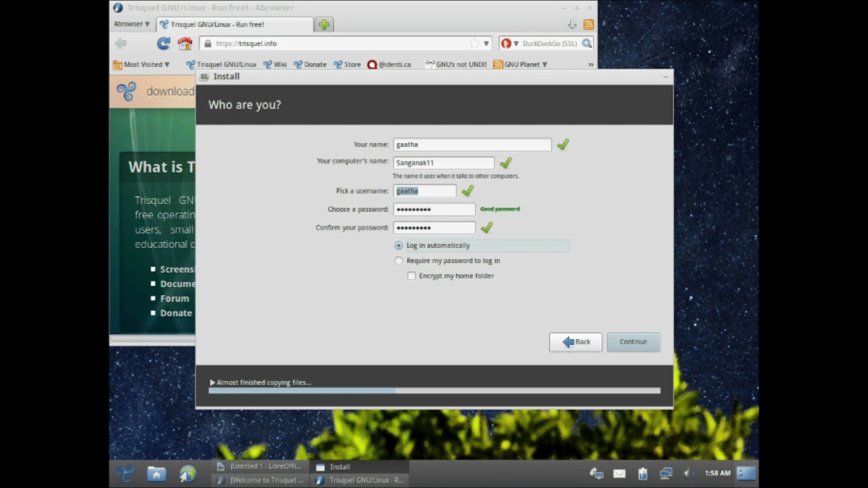Open the Most Visited bookmarks dropdown
This screenshot has height=488, width=868.
click(141, 64)
